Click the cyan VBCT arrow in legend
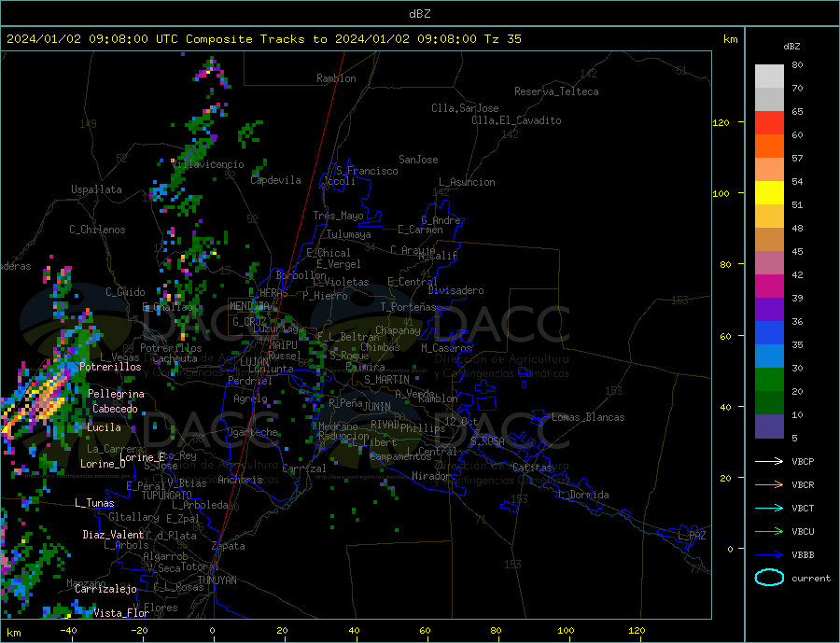The image size is (840, 643). click(769, 508)
